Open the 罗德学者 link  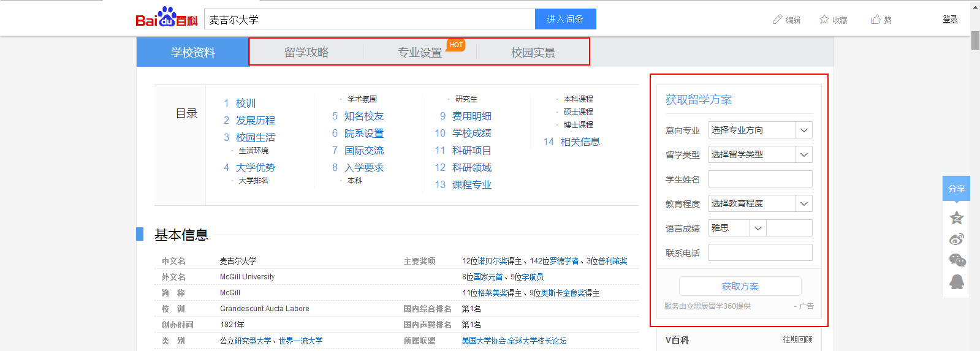pyautogui.click(x=564, y=261)
